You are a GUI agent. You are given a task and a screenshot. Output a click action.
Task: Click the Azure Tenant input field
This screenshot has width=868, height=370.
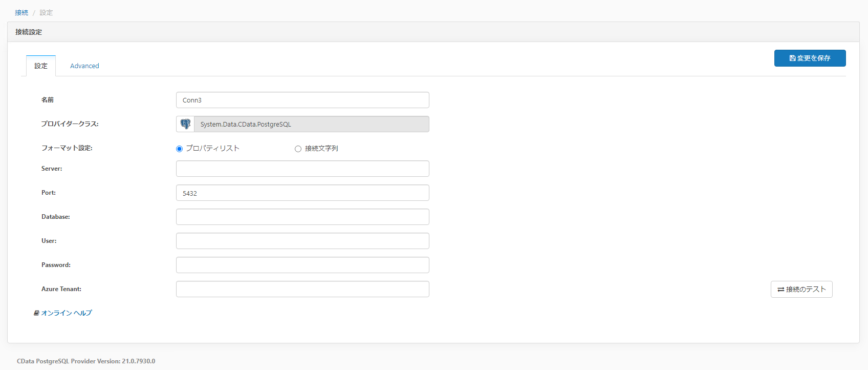(302, 289)
